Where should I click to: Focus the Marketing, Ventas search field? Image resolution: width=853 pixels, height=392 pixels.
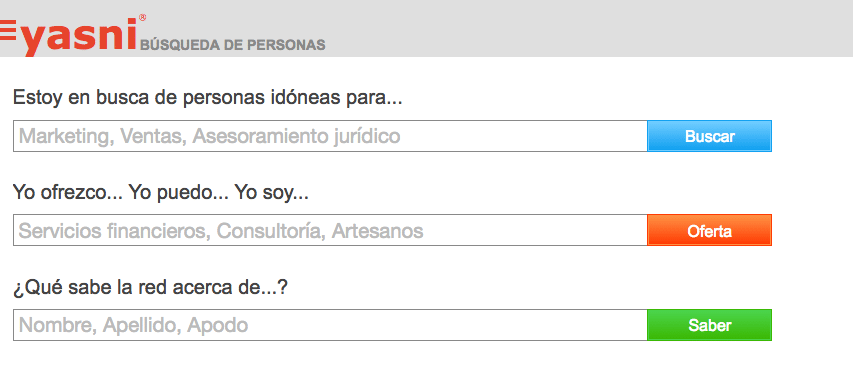pos(330,136)
